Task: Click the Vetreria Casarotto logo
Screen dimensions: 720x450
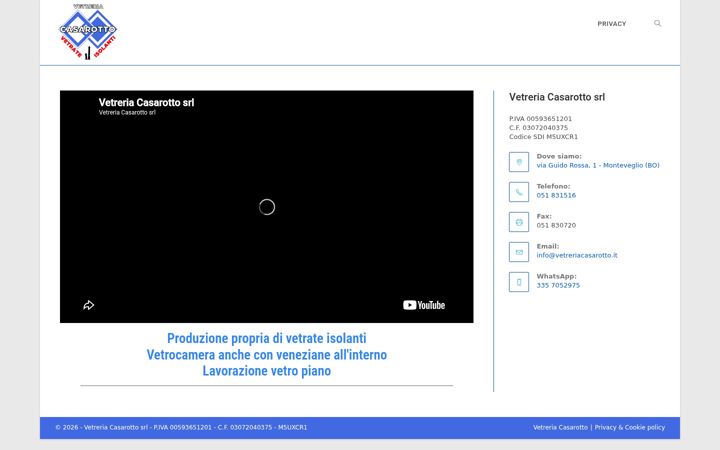Action: coord(88,32)
